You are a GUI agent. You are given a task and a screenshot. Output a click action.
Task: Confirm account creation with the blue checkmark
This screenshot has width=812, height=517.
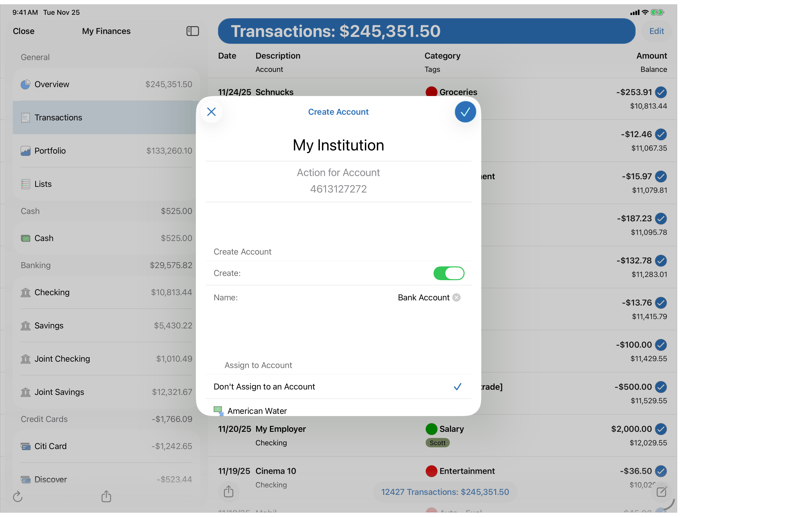pos(465,112)
